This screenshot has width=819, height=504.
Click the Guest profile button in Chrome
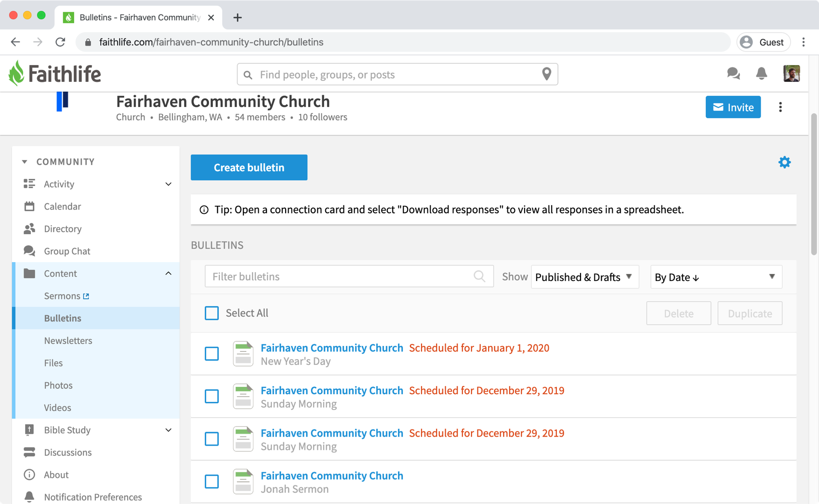coord(763,42)
